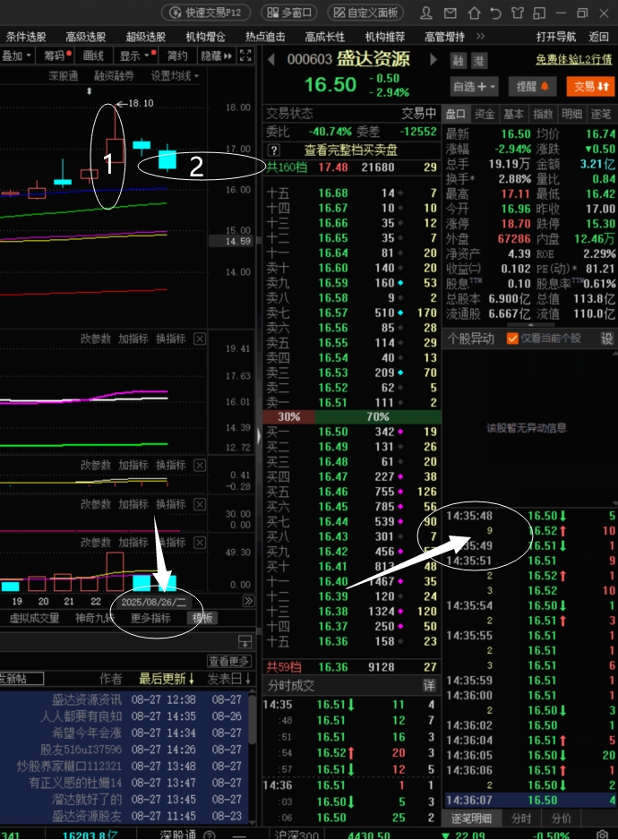618x840 pixels.
Task: Close the third indicator sub-panel
Action: 200,504
